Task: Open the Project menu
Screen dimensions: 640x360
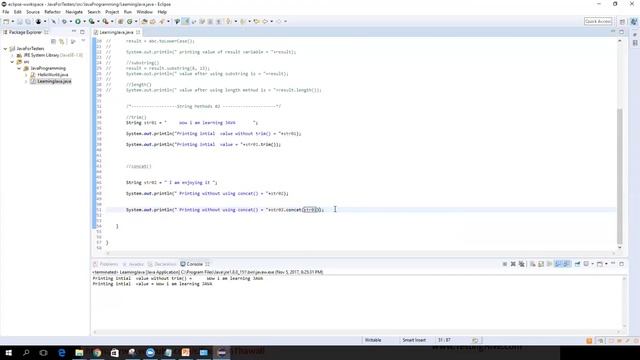Action: [112, 12]
